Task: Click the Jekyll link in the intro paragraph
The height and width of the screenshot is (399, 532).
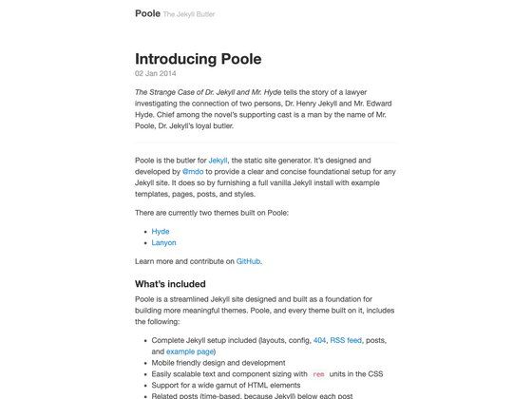Action: [218, 161]
